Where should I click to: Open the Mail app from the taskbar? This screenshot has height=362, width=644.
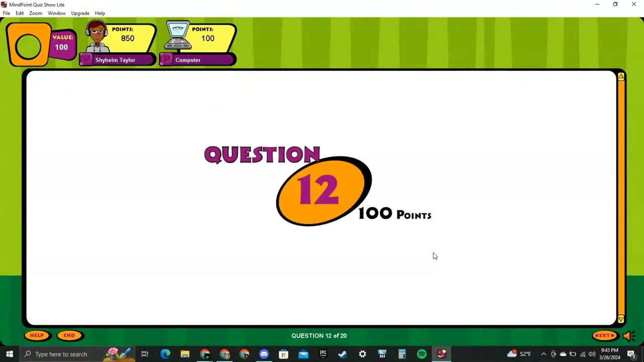click(303, 354)
